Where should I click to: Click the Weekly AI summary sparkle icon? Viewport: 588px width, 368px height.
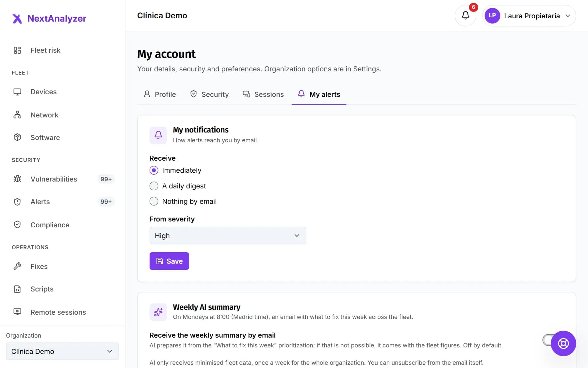pos(158,312)
